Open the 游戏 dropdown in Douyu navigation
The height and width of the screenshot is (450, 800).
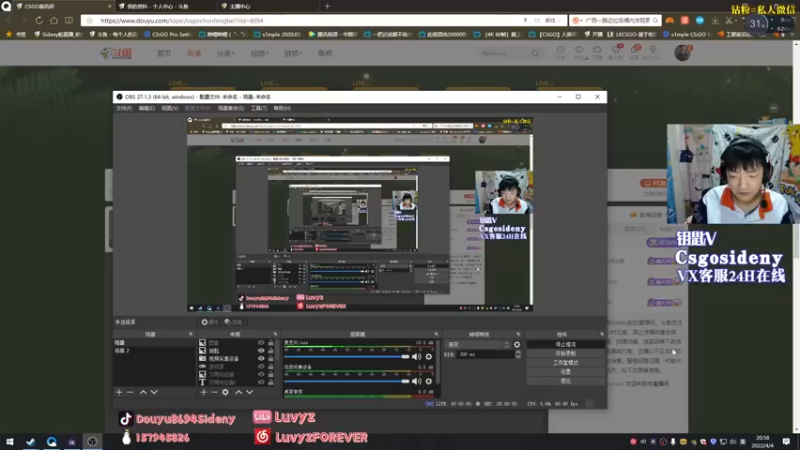click(293, 53)
